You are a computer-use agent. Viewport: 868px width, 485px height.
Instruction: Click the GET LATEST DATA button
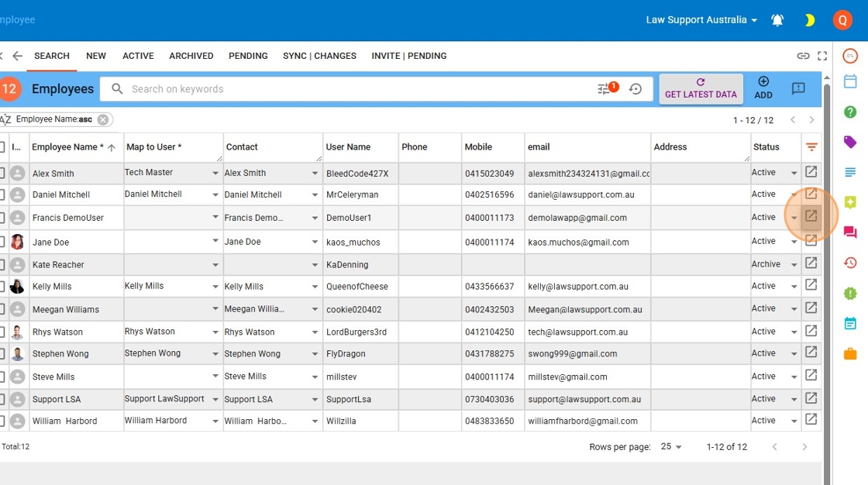coord(701,88)
